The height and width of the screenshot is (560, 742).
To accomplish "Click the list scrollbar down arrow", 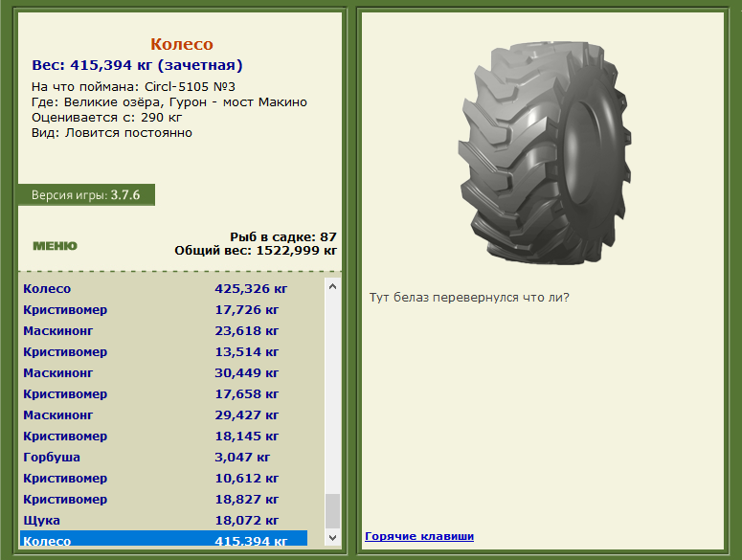I will point(332,538).
